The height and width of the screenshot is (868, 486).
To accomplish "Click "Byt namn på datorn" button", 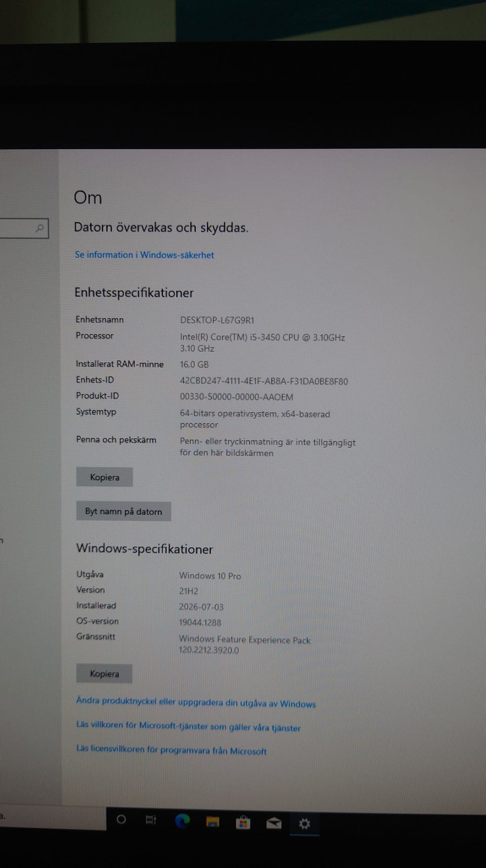I will (124, 511).
